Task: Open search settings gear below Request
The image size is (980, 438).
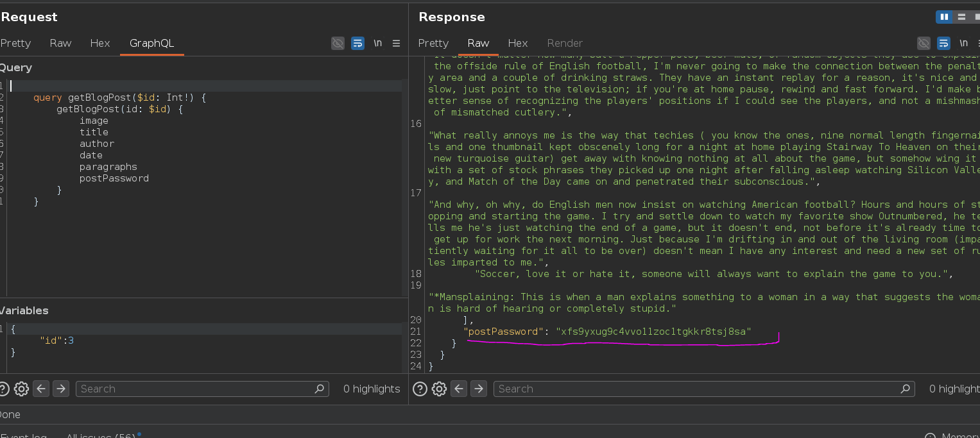Action: (21, 389)
